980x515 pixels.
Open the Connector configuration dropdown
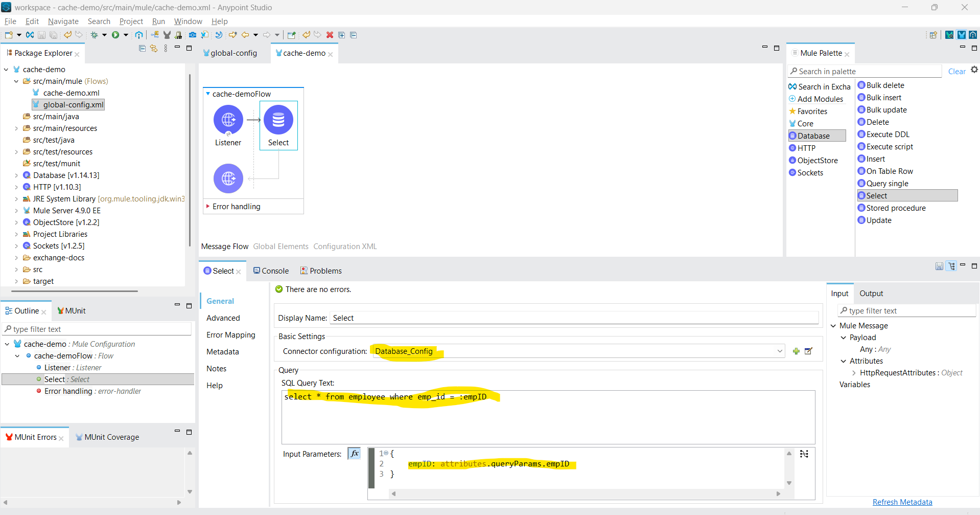[x=780, y=351]
